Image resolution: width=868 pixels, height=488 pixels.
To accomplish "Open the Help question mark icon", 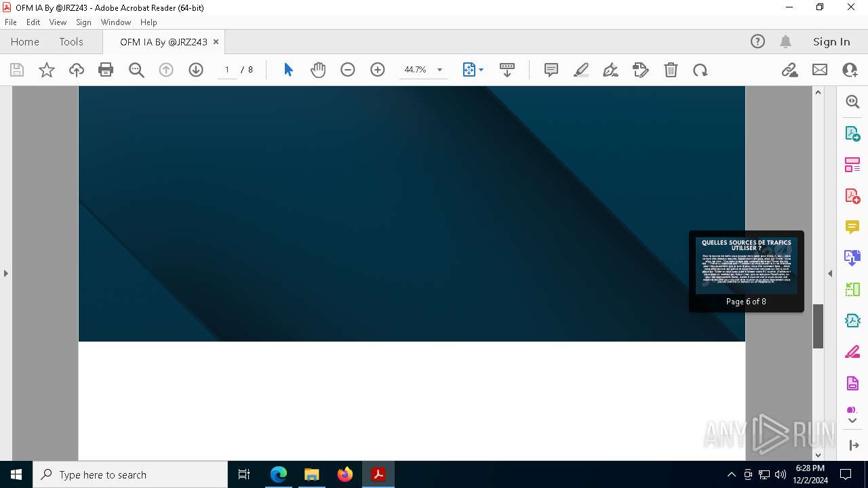I will pyautogui.click(x=757, y=41).
